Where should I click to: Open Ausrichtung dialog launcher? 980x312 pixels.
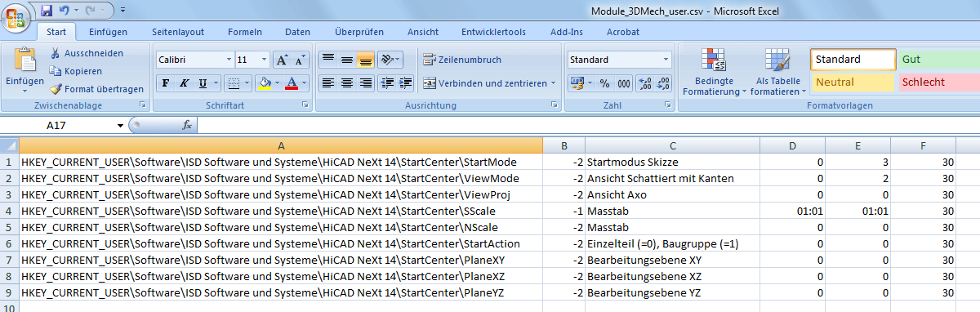pyautogui.click(x=554, y=105)
